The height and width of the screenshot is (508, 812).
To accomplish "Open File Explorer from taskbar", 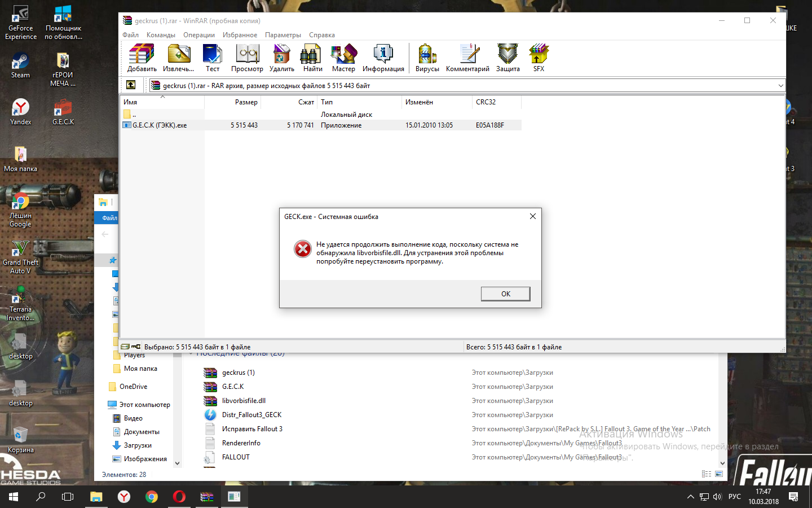I will [96, 497].
